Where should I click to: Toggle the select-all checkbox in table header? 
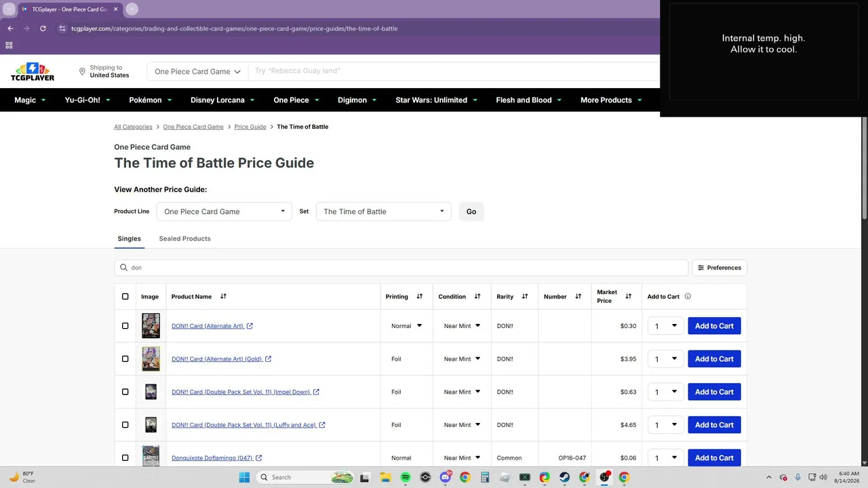pos(125,296)
